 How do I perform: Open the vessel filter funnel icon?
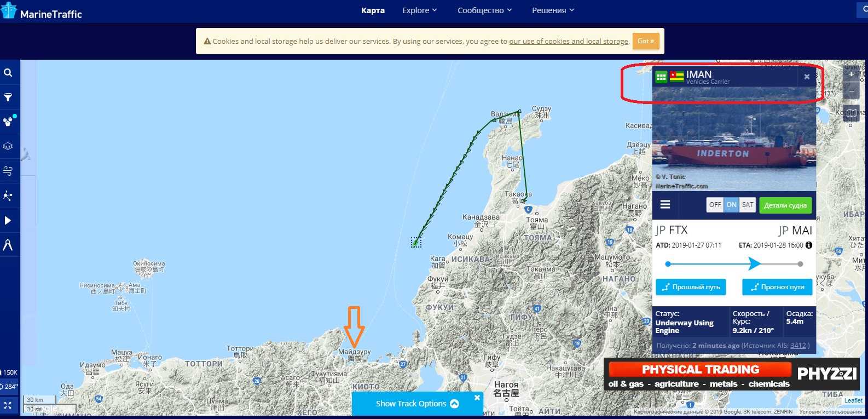tap(8, 97)
